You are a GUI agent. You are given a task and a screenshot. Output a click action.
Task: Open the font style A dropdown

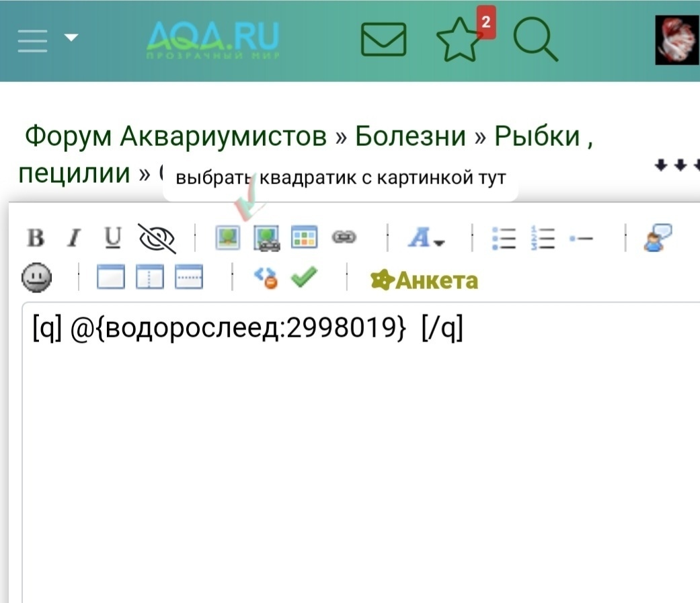point(426,237)
